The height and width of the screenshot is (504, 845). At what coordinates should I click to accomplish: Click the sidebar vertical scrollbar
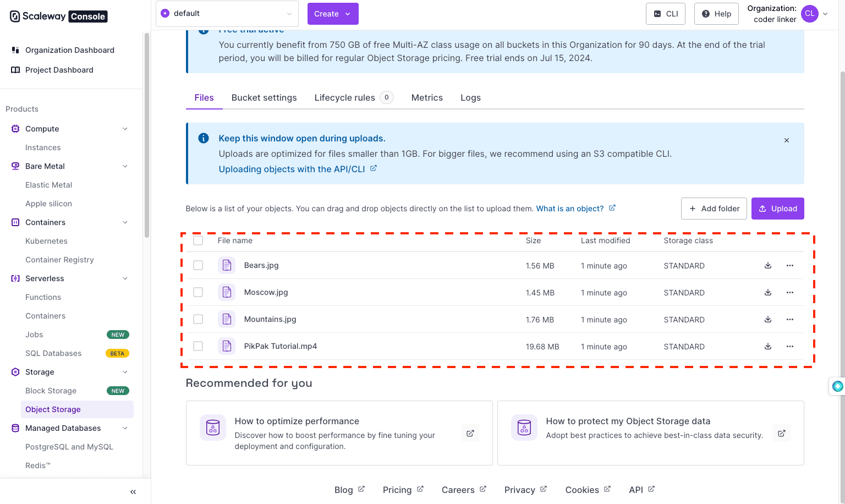(147, 135)
